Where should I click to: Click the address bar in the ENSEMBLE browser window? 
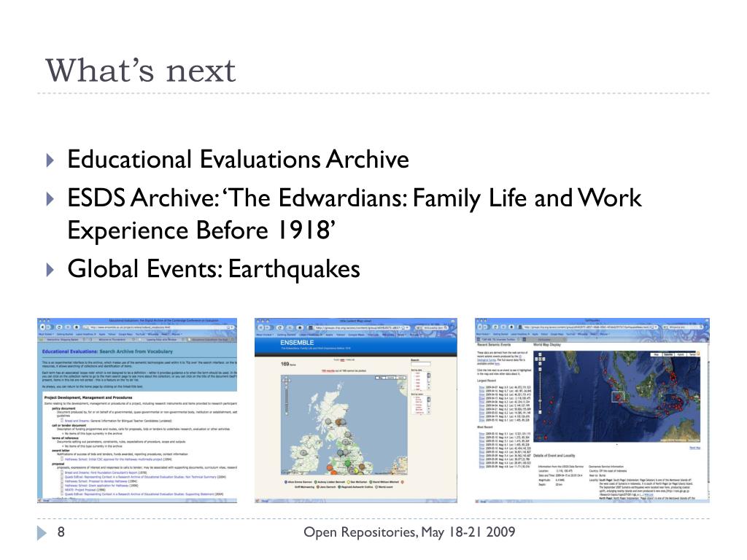coord(359,327)
